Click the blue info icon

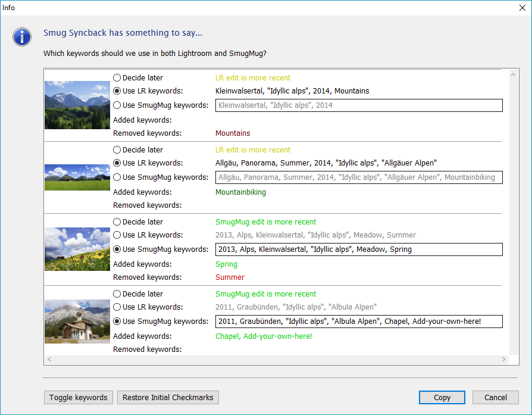[x=22, y=37]
